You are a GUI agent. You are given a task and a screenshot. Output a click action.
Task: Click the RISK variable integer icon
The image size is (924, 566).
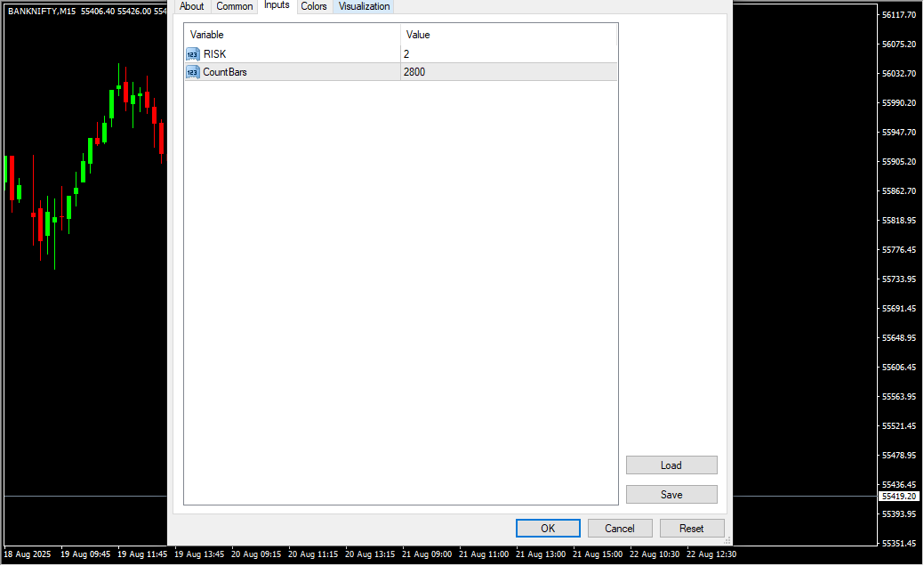coord(193,54)
